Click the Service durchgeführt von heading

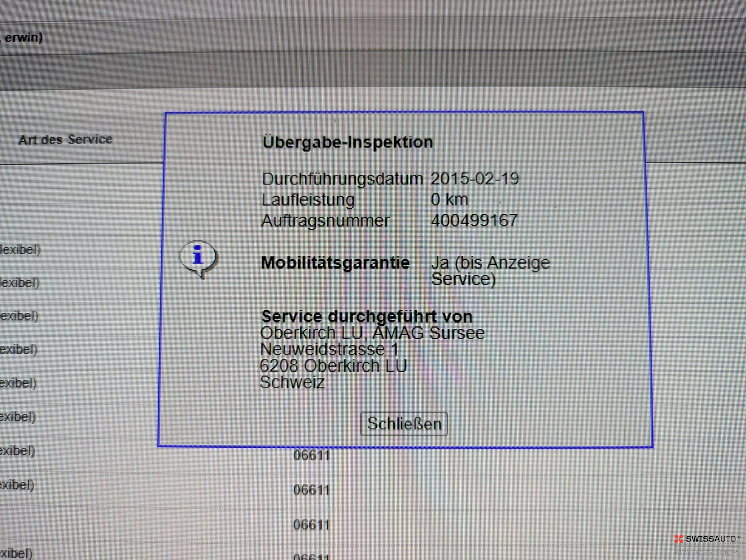[x=367, y=316]
